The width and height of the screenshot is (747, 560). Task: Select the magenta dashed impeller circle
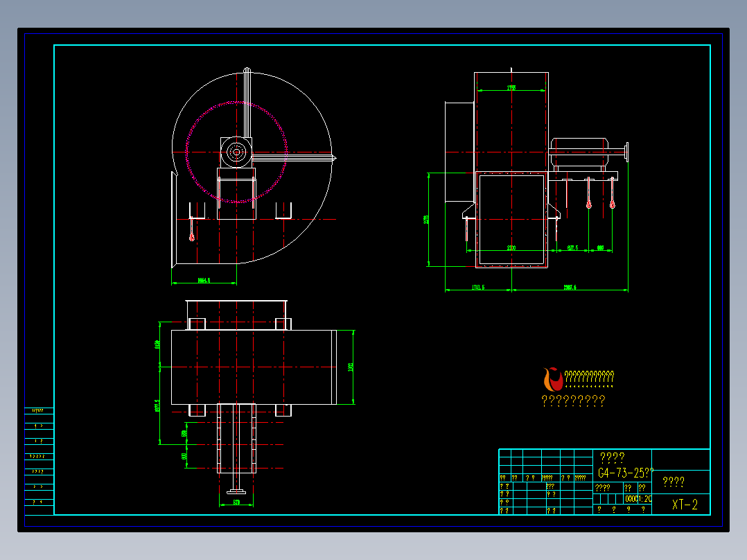(x=236, y=152)
